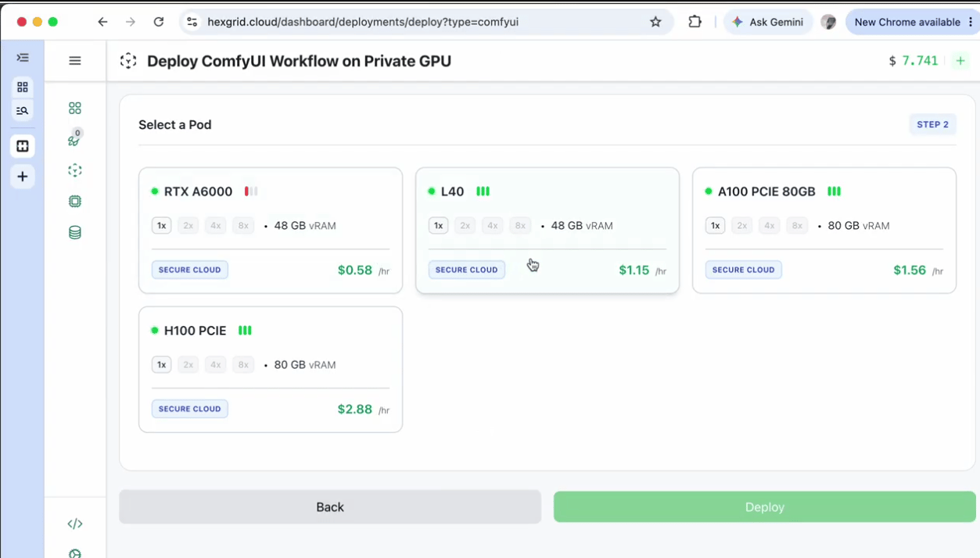Open the dashboard grid icon in the app sidebar

[75, 108]
